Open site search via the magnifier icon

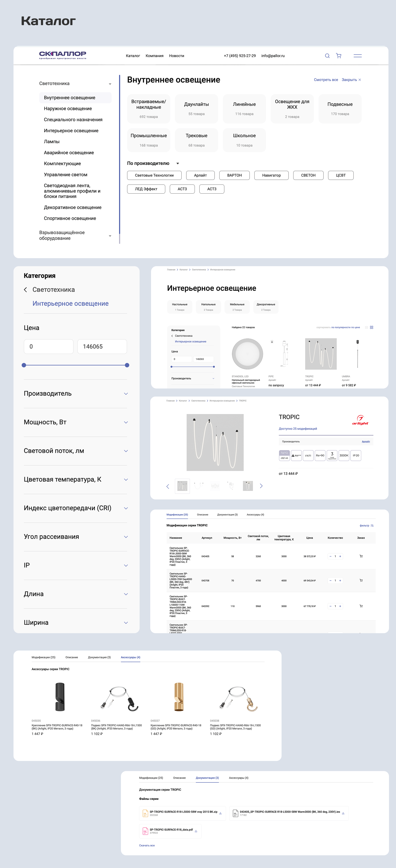pyautogui.click(x=327, y=56)
